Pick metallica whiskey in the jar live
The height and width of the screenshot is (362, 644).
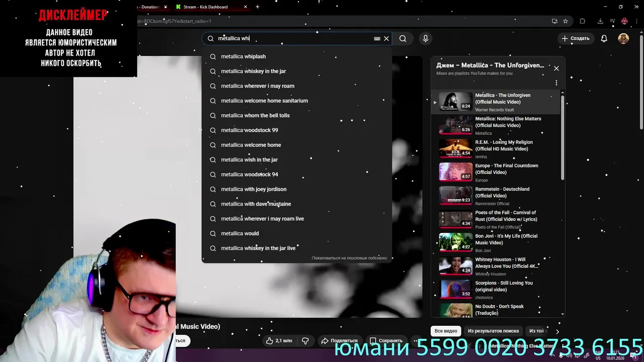coord(297,248)
